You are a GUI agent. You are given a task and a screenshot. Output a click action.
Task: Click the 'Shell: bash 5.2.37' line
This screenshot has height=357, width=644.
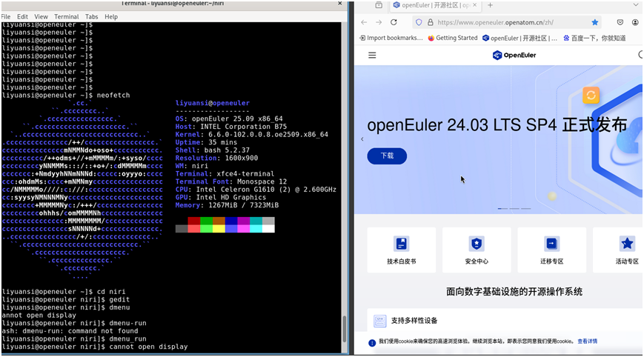tap(213, 150)
